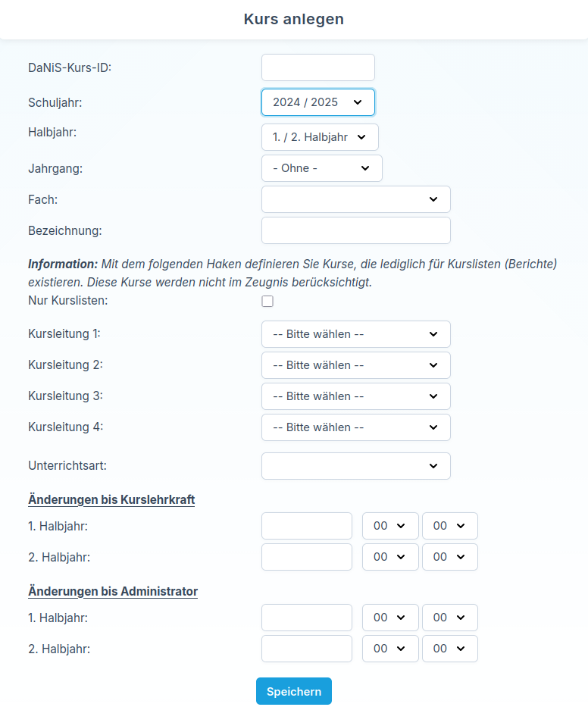Select Kursleitung 1 dropdown

click(x=355, y=334)
